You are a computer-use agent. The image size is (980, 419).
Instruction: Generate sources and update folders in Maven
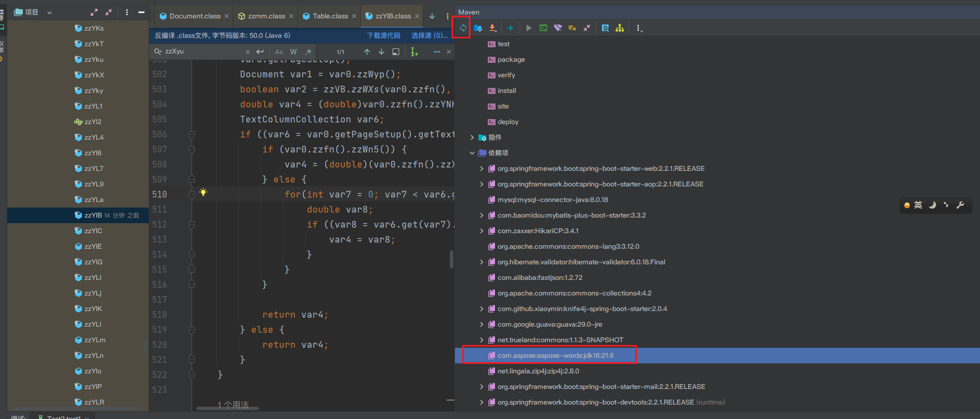478,28
